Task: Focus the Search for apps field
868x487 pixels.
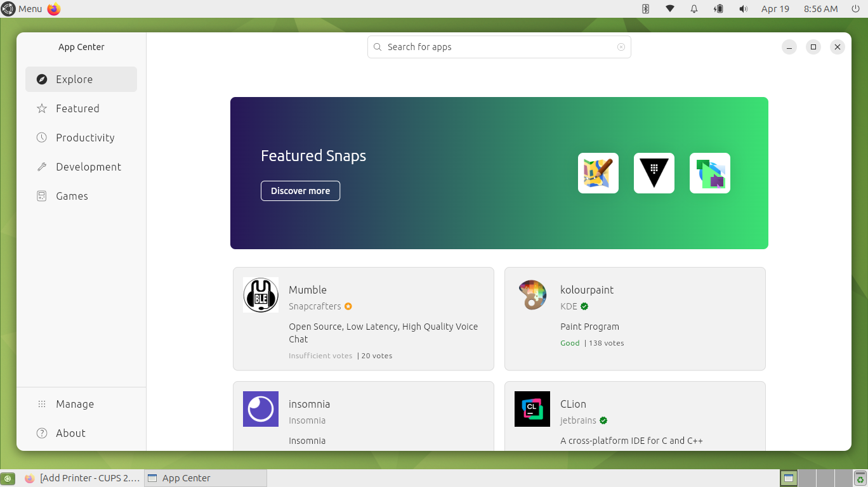Action: point(499,47)
